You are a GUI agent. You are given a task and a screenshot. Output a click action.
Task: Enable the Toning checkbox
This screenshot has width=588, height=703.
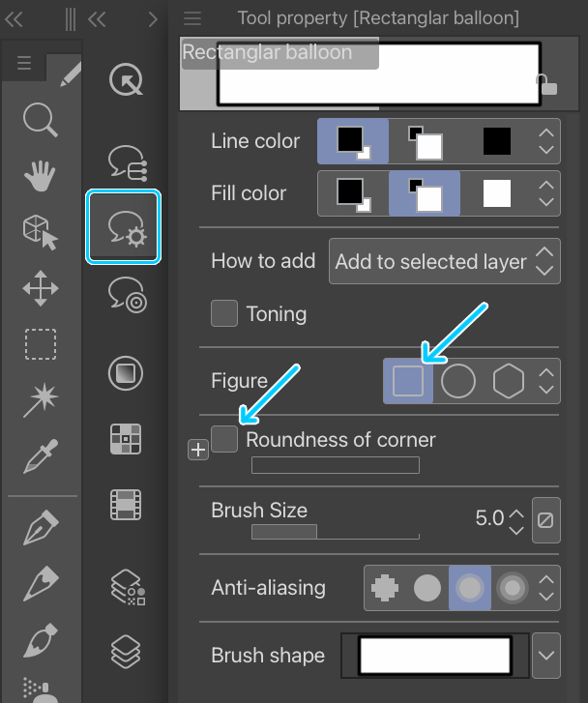click(x=224, y=313)
